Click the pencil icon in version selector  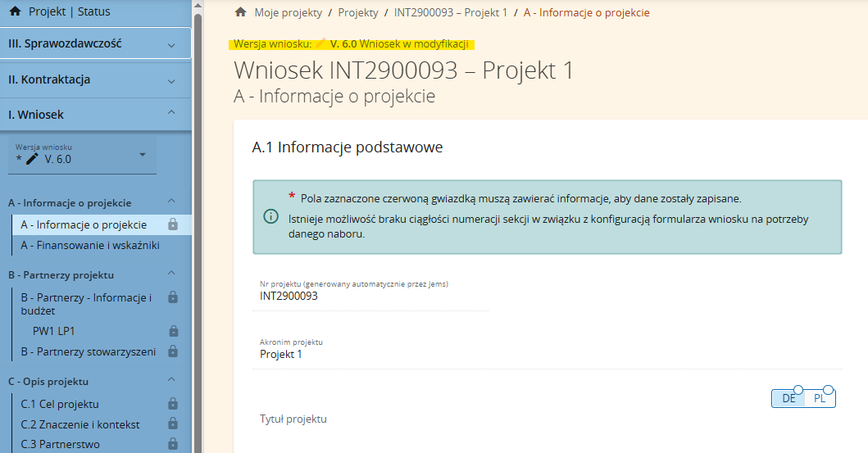click(32, 159)
